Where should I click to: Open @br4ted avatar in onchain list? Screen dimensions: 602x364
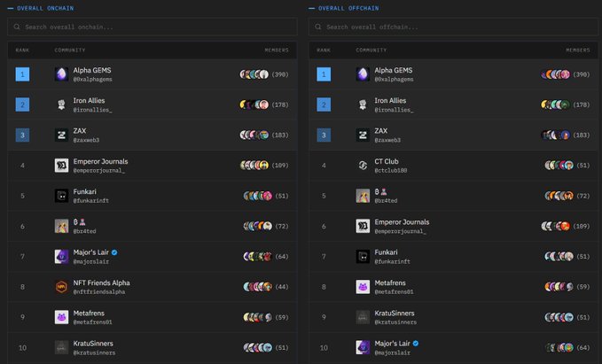61,226
